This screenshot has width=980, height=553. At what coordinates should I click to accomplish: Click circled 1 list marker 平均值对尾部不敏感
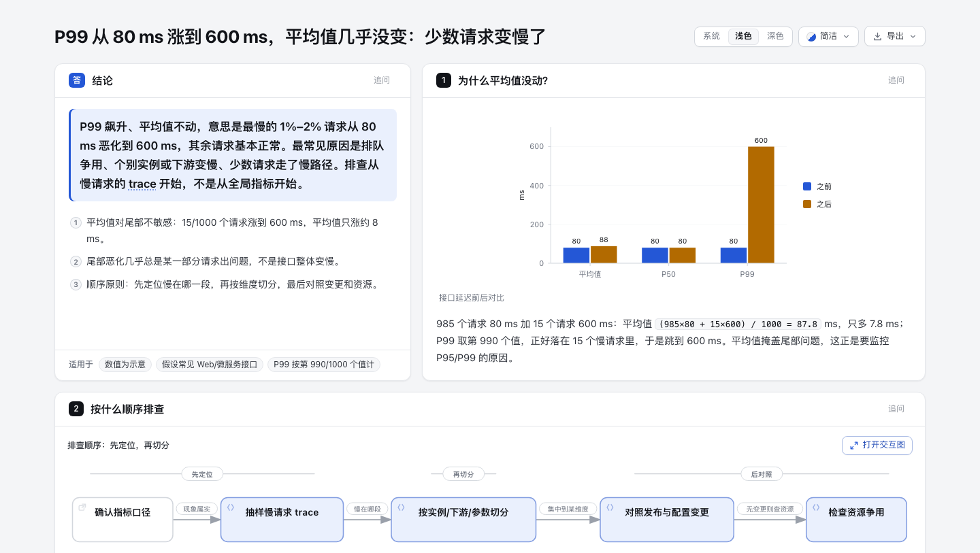tap(76, 222)
